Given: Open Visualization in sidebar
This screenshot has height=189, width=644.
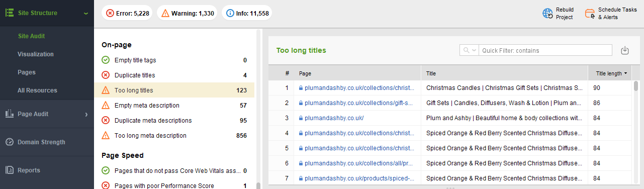Looking at the screenshot, I should [36, 54].
